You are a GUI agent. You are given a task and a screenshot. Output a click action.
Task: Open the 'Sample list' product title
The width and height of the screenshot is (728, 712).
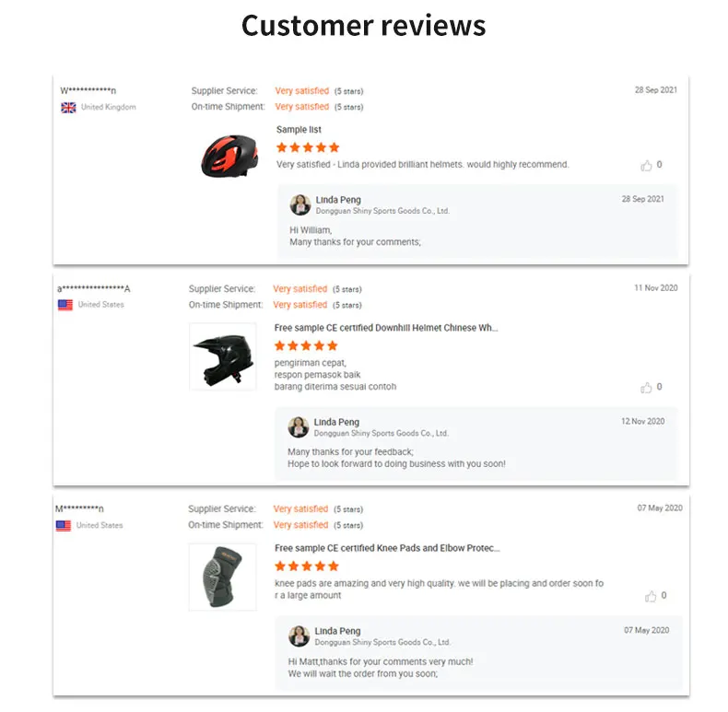[x=299, y=130]
